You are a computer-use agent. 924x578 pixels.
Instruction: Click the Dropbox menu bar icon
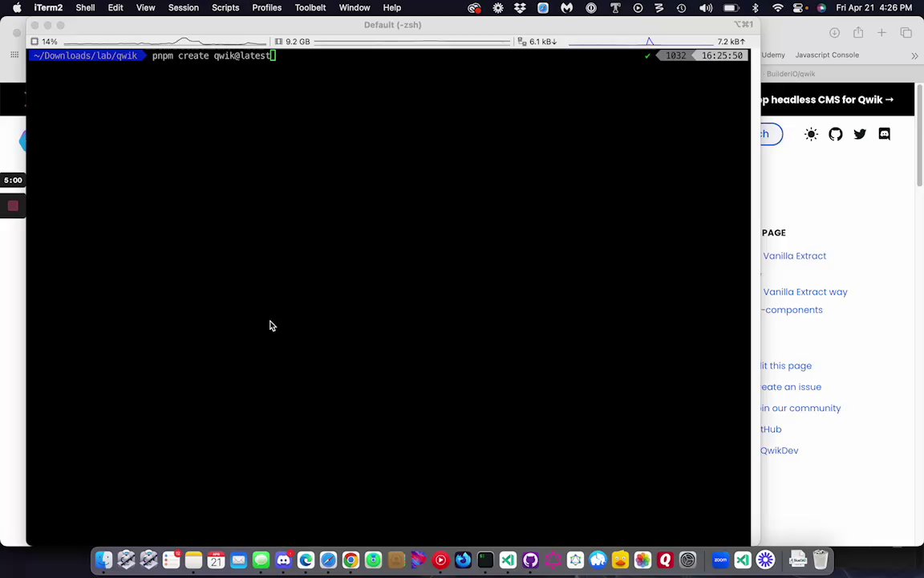click(520, 8)
